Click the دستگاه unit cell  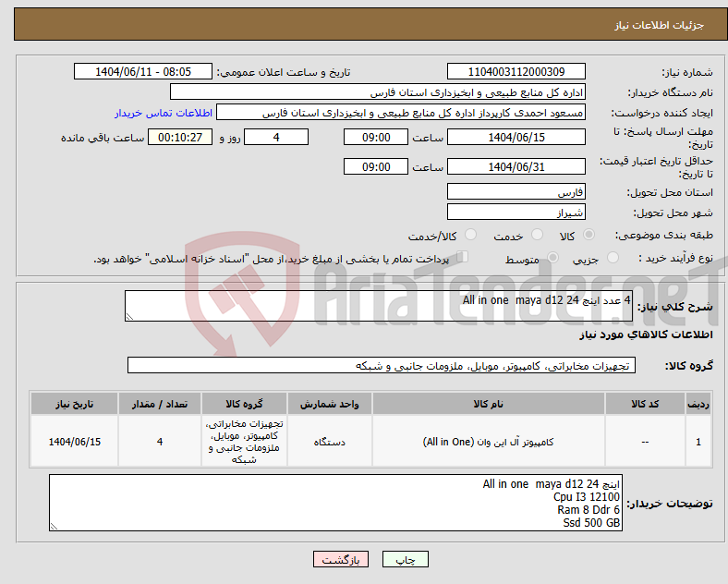(329, 442)
